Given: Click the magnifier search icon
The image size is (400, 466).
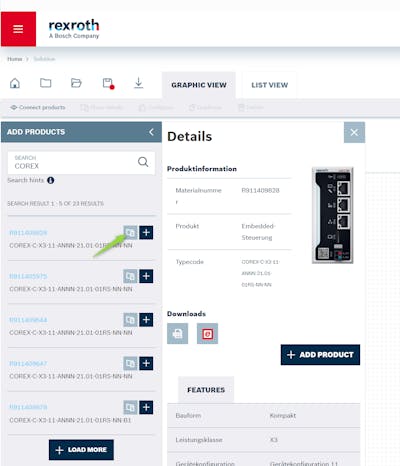Looking at the screenshot, I should coord(143,162).
